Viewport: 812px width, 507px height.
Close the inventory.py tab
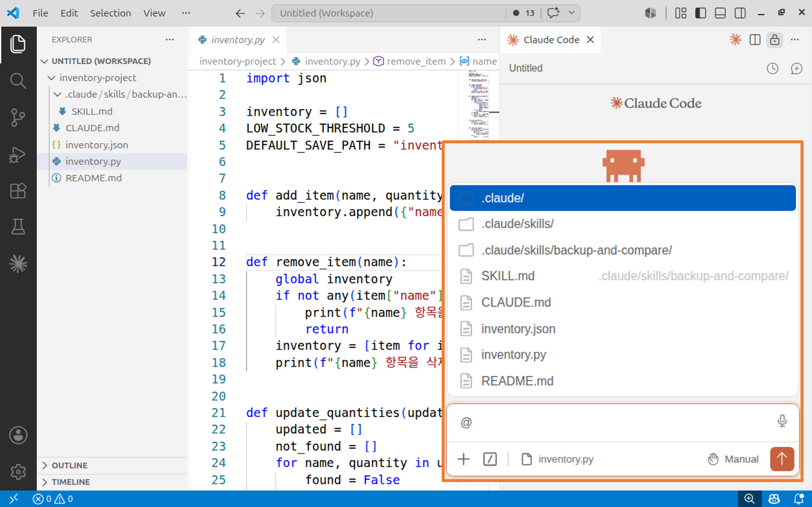[x=276, y=39]
